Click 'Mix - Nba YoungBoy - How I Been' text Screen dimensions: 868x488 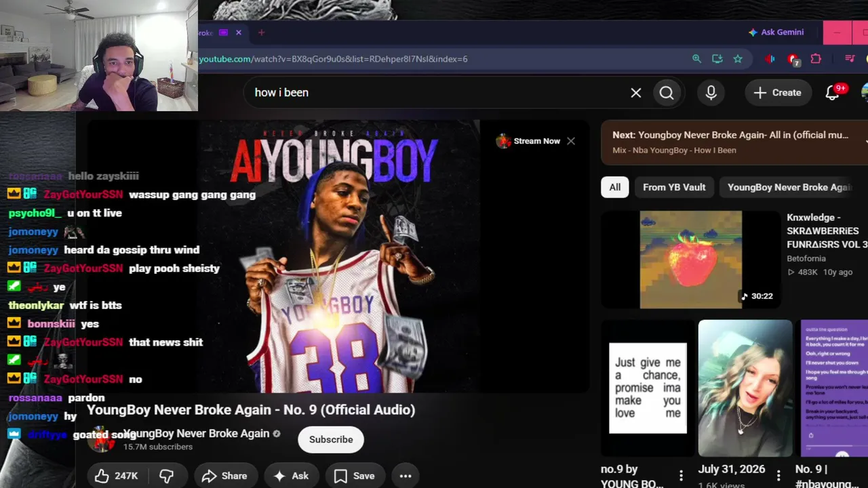coord(674,150)
